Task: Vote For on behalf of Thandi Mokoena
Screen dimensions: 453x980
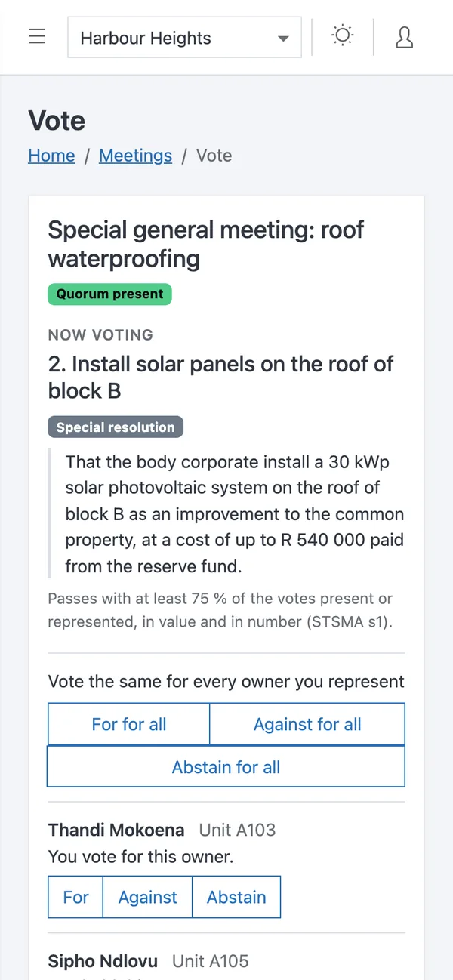Action: tap(75, 897)
